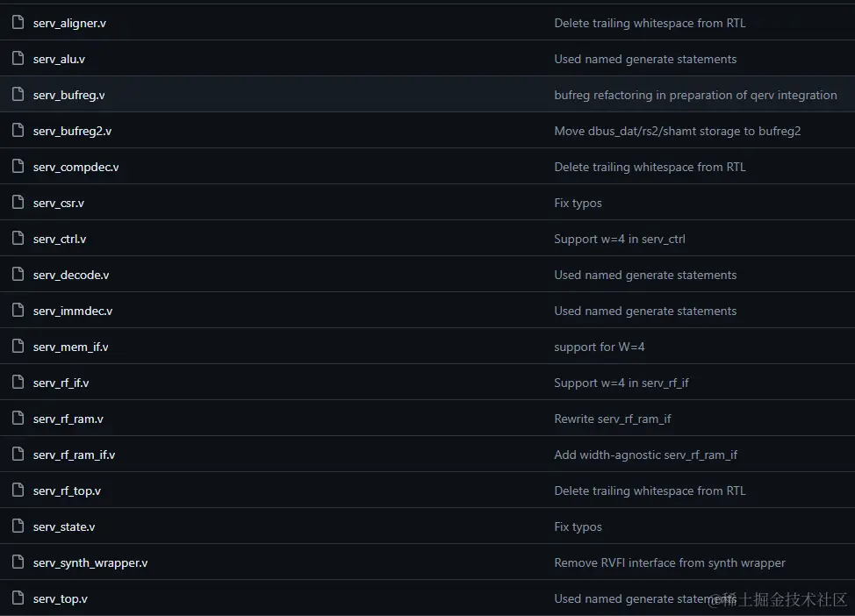Open the serv_synth_wrapper.v file
The width and height of the screenshot is (855, 616).
coord(90,562)
